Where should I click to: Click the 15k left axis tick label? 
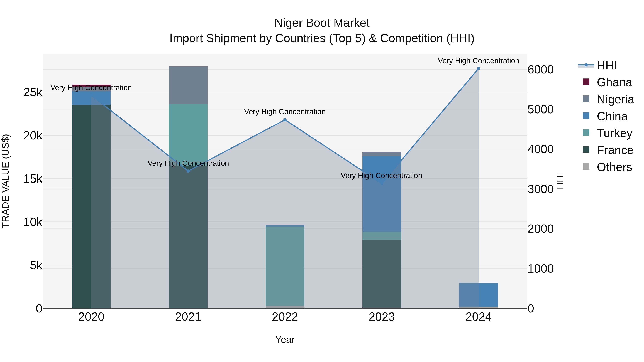(x=33, y=179)
